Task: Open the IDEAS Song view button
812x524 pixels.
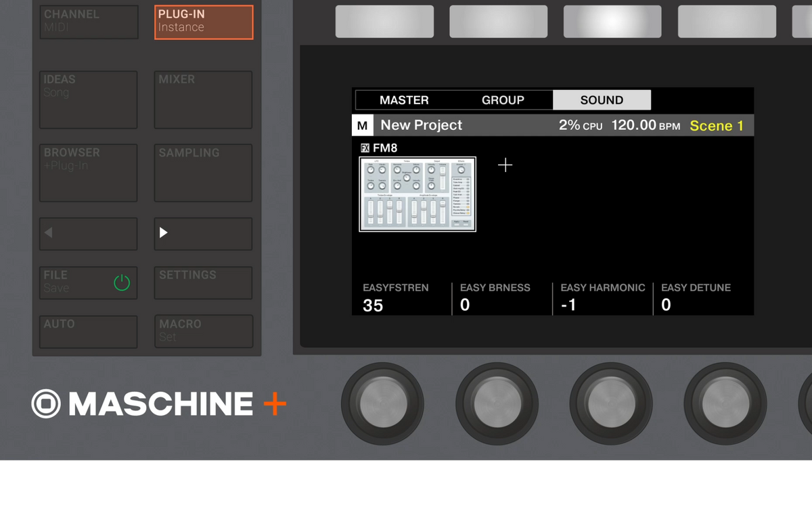Action: click(x=88, y=100)
